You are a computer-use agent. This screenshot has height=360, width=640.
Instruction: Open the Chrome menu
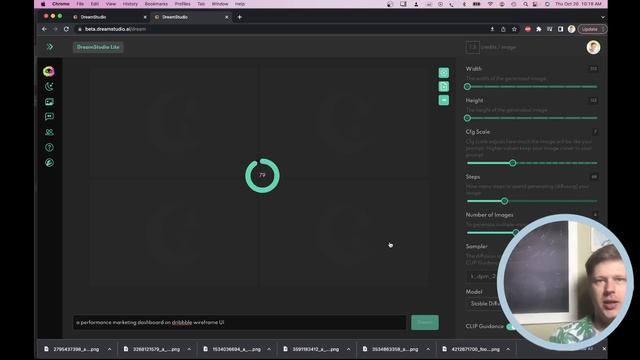pos(61,4)
